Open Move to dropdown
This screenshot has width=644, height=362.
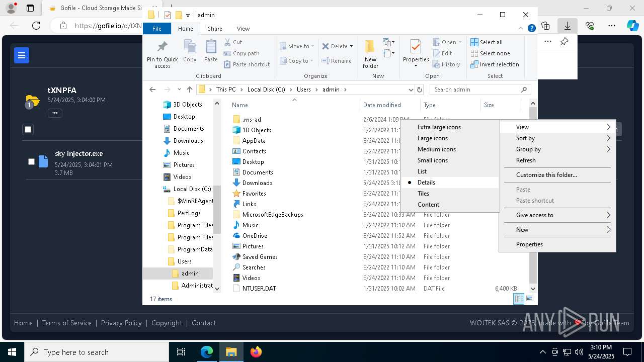(297, 46)
